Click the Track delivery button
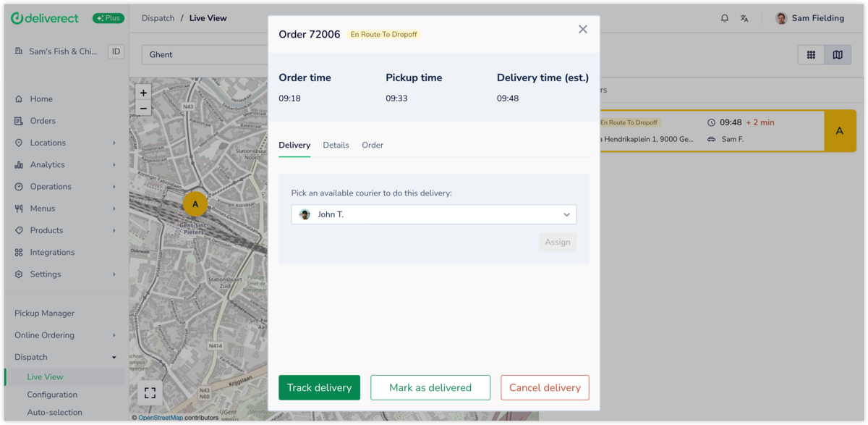Screen dimensions: 868x425 pyautogui.click(x=319, y=387)
